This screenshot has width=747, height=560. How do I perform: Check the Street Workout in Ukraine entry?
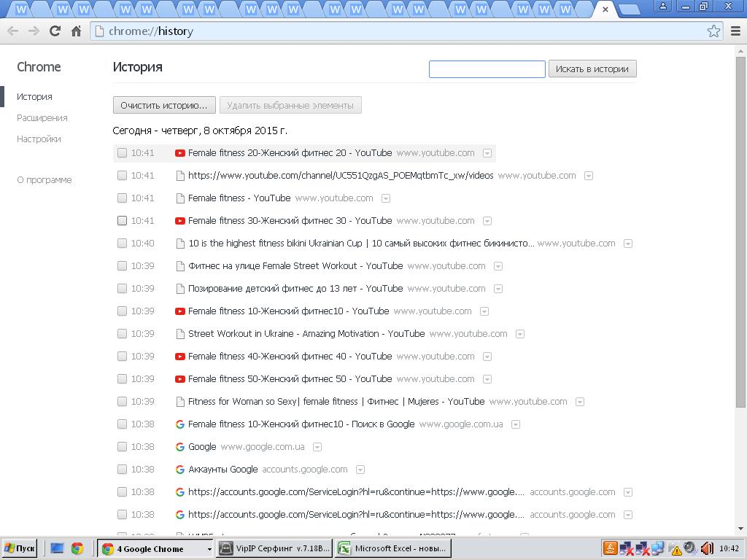tap(122, 334)
